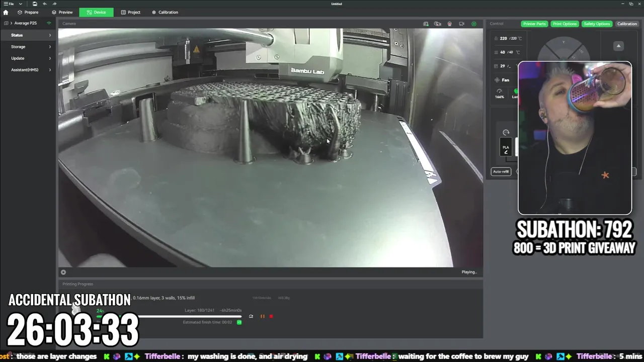
Task: Open the top Calibration tab
Action: point(165,12)
